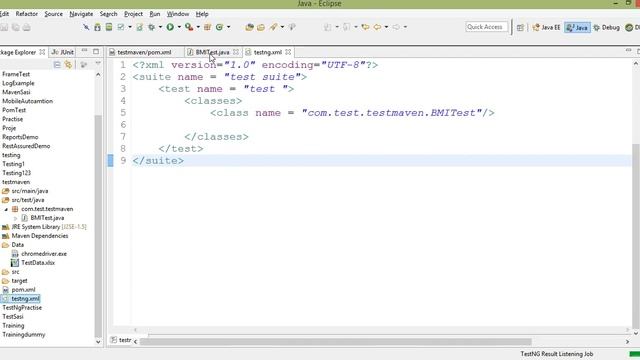Click the green database toolbar icon

pyautogui.click(x=109, y=27)
